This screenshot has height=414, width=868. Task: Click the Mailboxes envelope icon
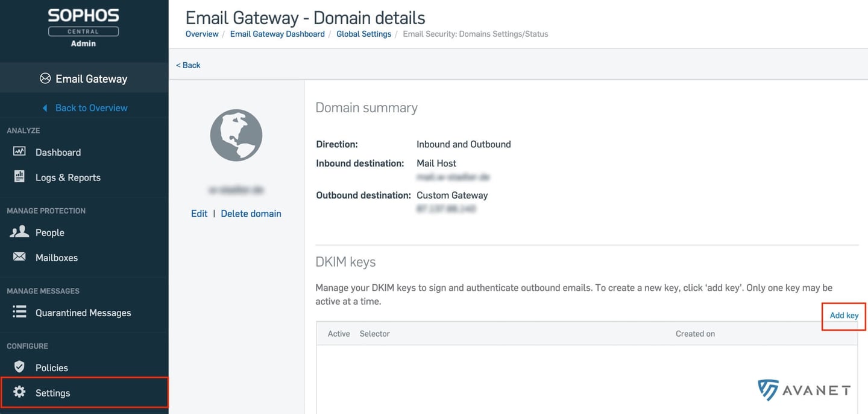point(19,257)
